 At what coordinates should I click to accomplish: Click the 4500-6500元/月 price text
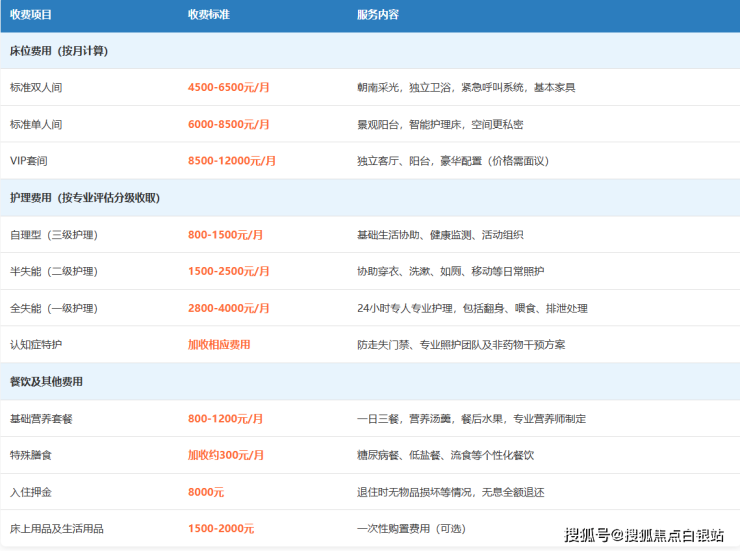(x=229, y=87)
